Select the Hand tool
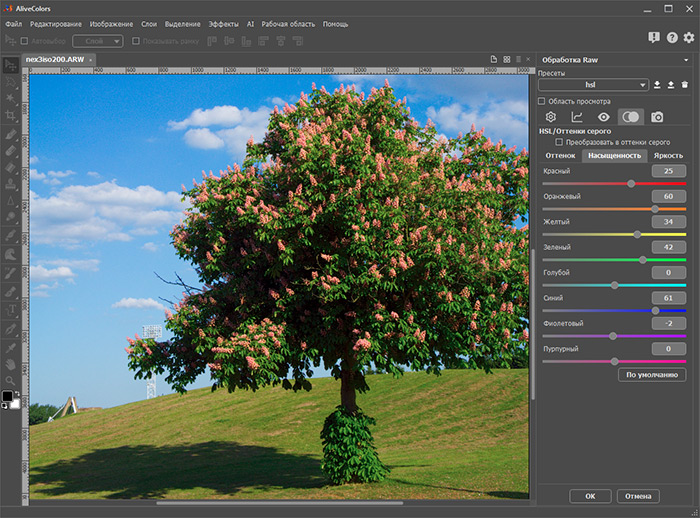 point(10,364)
